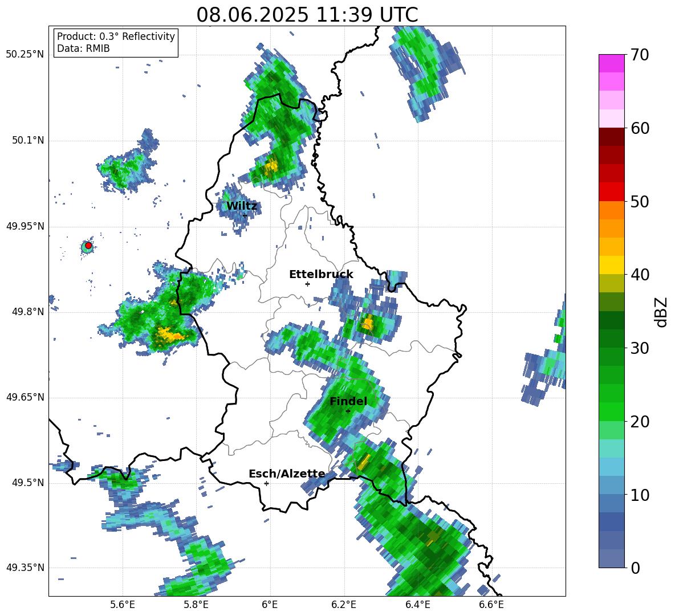Click the timestamp title 08.06.2025 11:39 UTC
675x616 pixels.
click(x=307, y=15)
